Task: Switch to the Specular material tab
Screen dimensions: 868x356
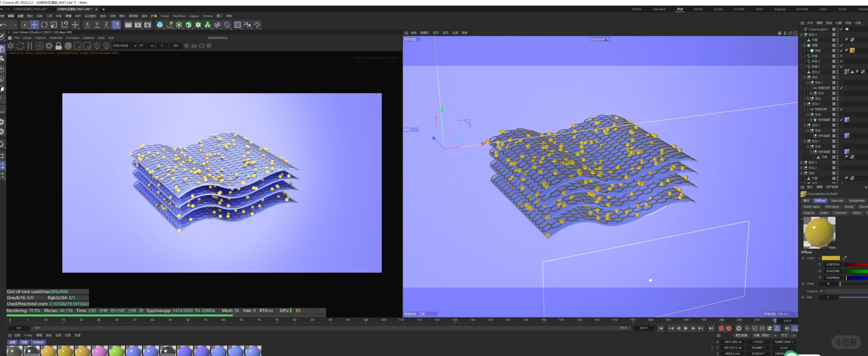Action: tap(837, 200)
